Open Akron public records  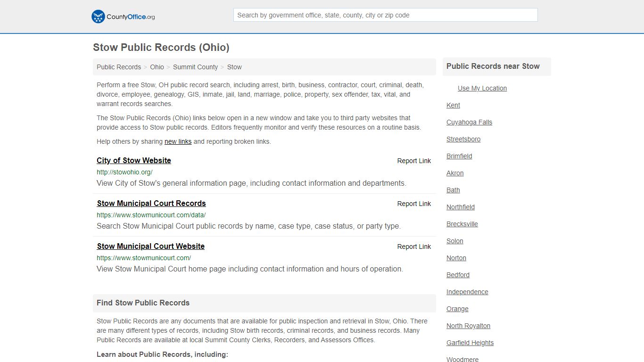click(x=455, y=173)
